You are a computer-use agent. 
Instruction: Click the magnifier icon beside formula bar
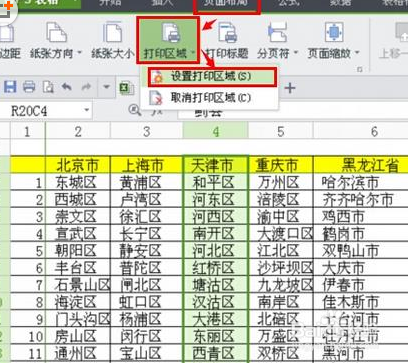(x=134, y=110)
